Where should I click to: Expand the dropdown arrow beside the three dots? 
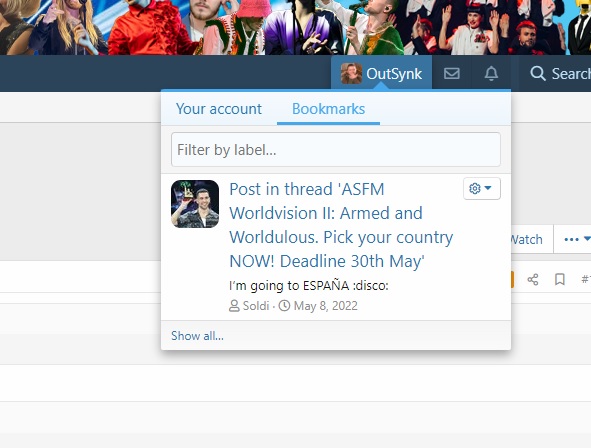[587, 239]
